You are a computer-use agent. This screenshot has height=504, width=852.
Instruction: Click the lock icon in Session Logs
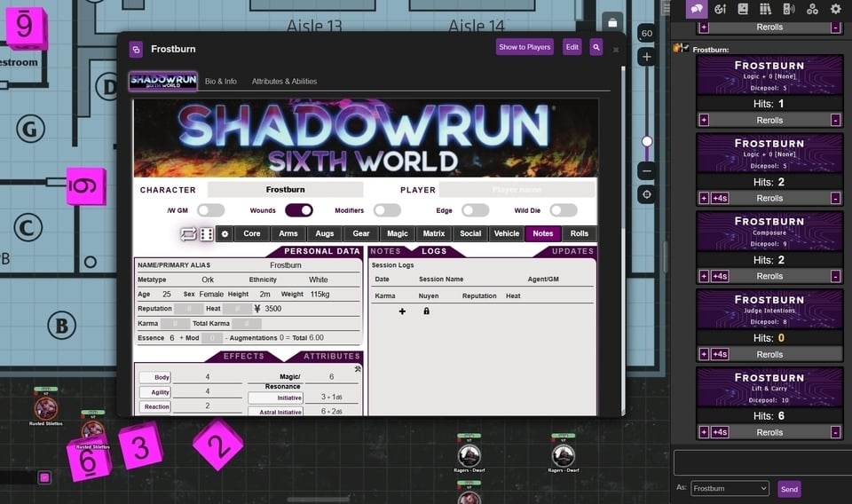(x=427, y=311)
